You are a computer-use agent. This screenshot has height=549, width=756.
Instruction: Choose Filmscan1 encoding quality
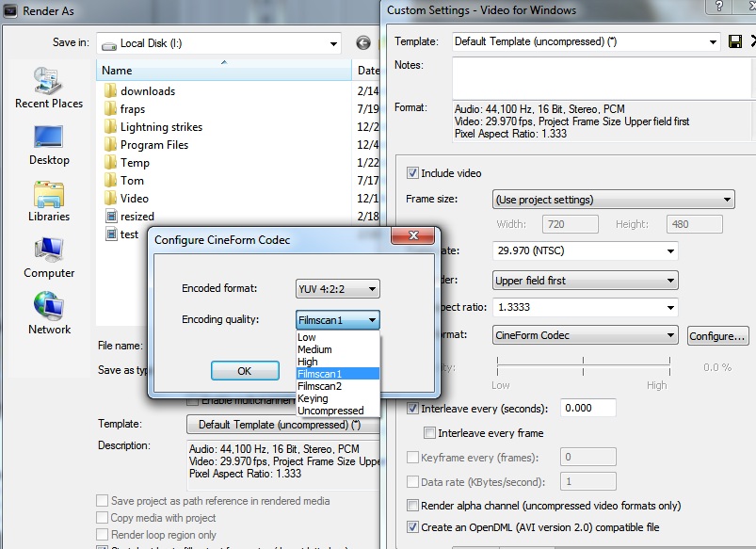click(x=338, y=374)
